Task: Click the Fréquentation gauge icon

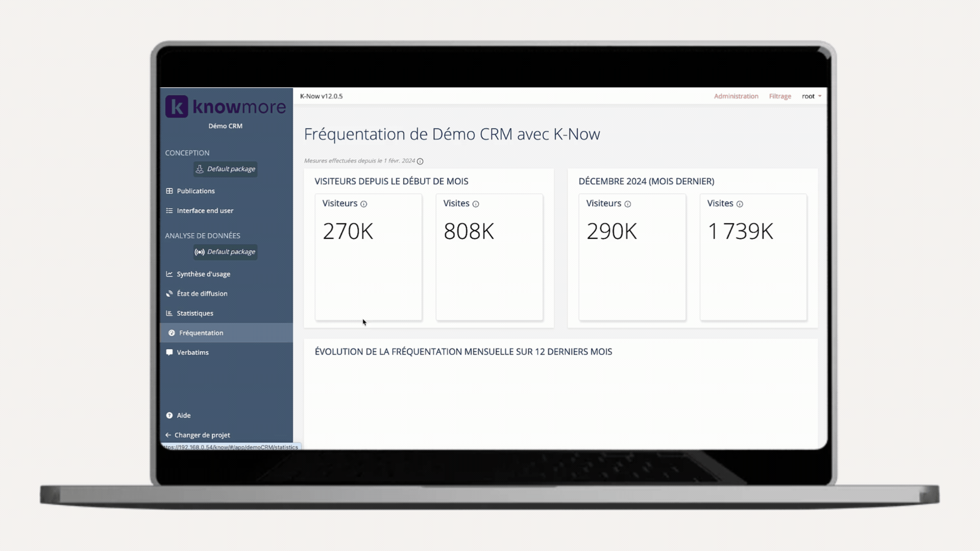Action: click(171, 333)
